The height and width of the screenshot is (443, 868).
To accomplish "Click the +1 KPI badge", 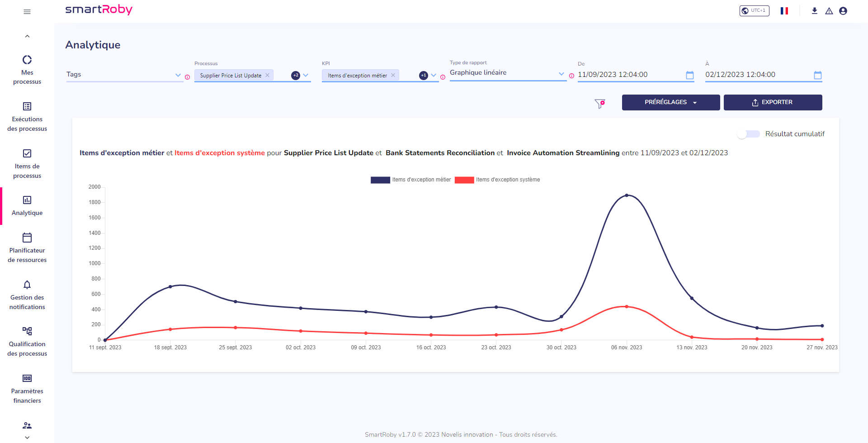I will [424, 76].
